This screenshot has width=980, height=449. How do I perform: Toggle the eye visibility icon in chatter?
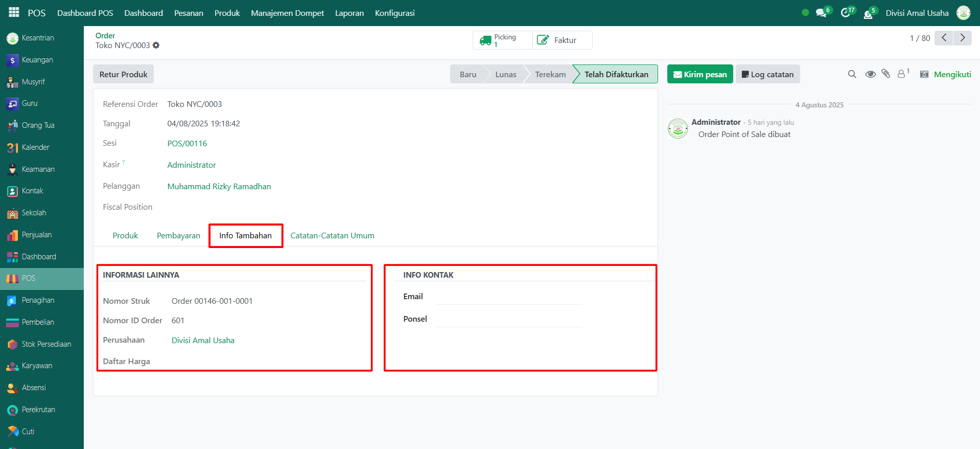pos(870,74)
